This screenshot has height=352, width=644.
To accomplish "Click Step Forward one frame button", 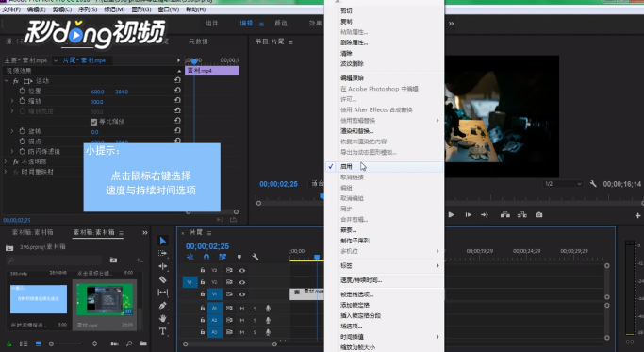I will click(469, 214).
